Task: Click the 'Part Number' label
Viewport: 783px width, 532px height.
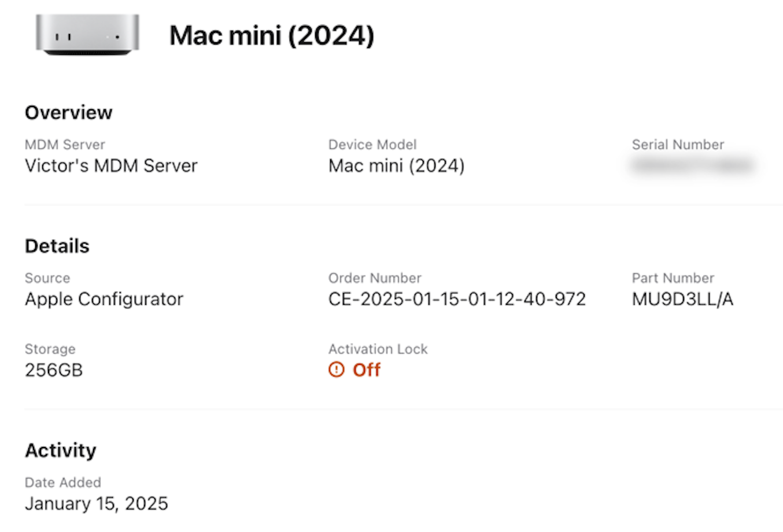Action: pos(673,278)
